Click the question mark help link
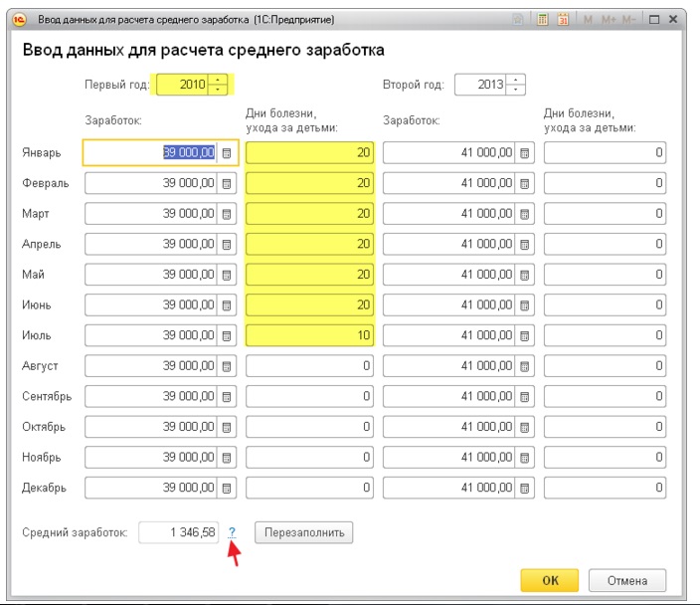The width and height of the screenshot is (700, 605). pyautogui.click(x=232, y=532)
